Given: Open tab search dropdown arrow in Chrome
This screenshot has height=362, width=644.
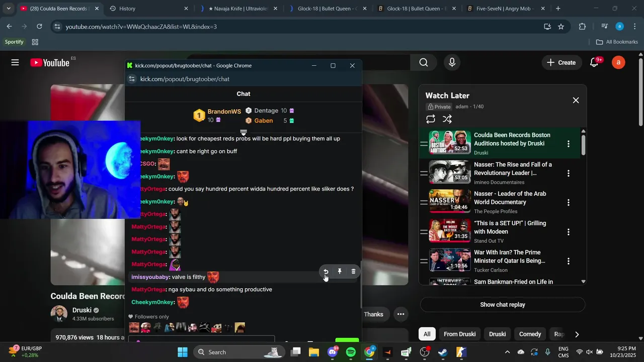Looking at the screenshot, I should [x=9, y=9].
